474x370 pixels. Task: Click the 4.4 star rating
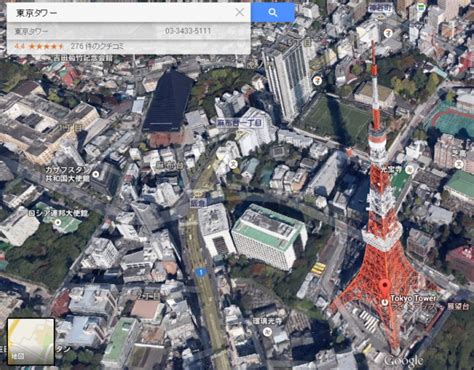coord(39,46)
